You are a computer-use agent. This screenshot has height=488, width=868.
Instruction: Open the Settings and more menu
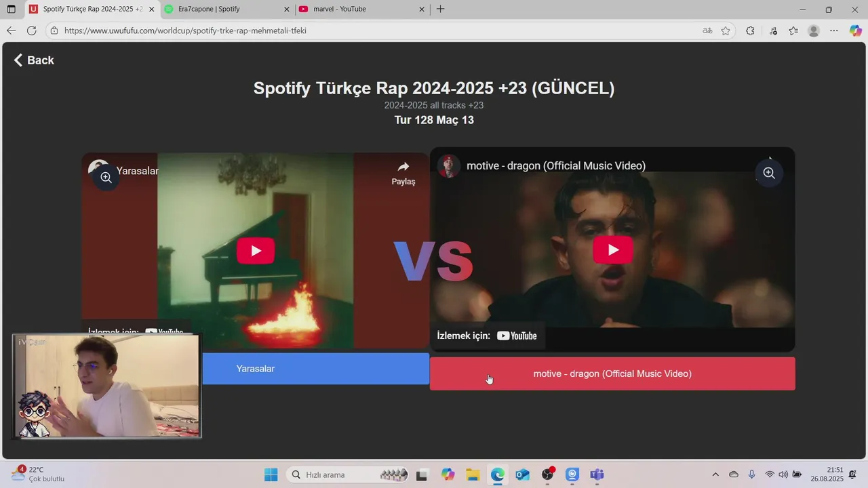(x=834, y=30)
